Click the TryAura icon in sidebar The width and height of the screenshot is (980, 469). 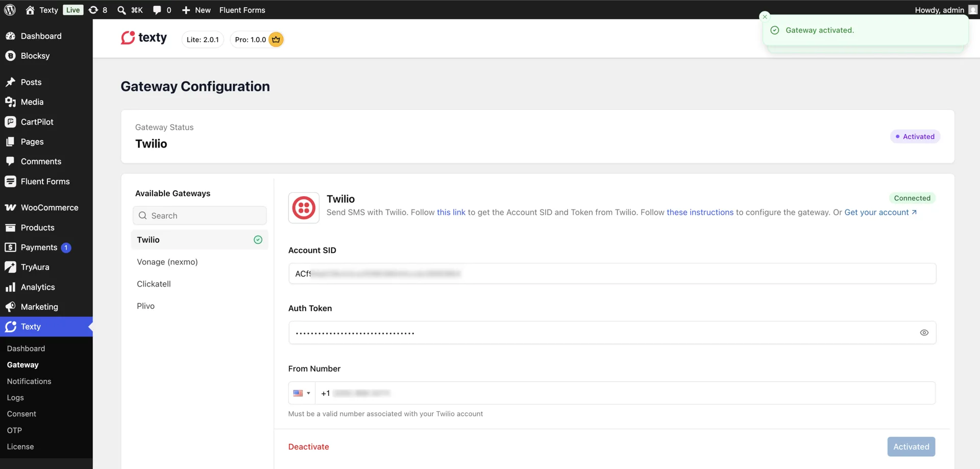point(10,267)
